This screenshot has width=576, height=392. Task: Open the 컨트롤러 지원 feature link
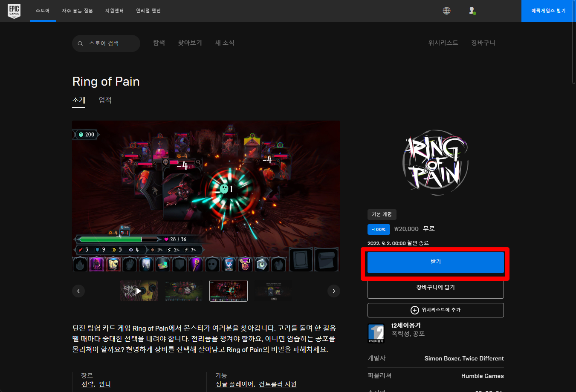(278, 384)
